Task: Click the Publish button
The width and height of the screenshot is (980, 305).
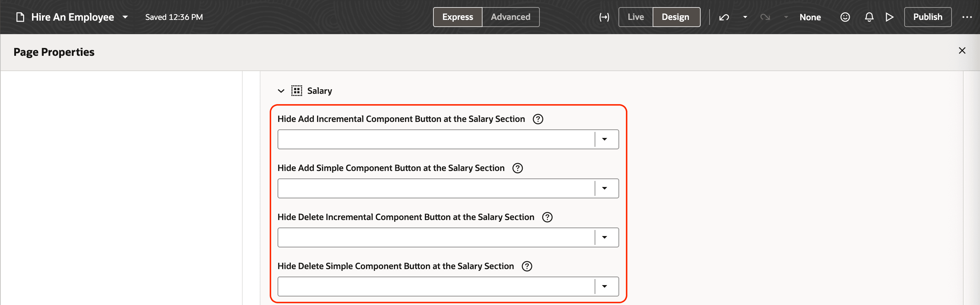Action: 927,17
